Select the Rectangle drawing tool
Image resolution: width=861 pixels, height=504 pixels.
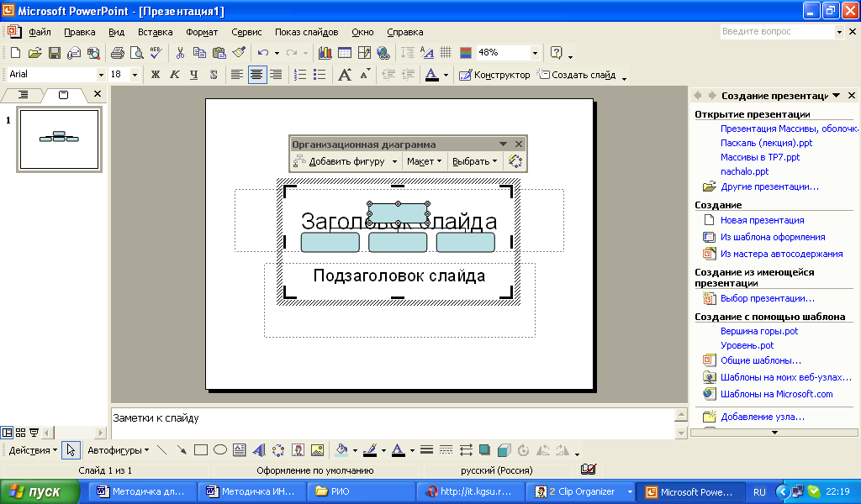pos(201,450)
